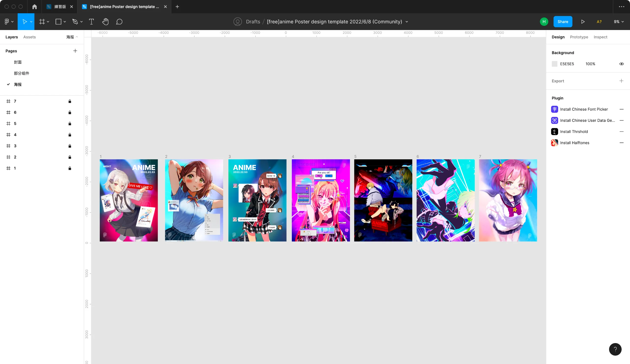The height and width of the screenshot is (364, 630).
Task: Toggle lock on layer 5
Action: [70, 124]
